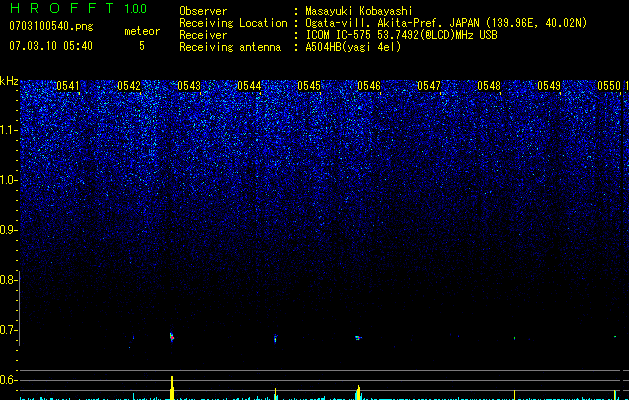Viewport: 629px width, 400px height.
Task: Click the Ogata-vill. Akita-Pref. JAPAN location value
Action: coord(446,23)
